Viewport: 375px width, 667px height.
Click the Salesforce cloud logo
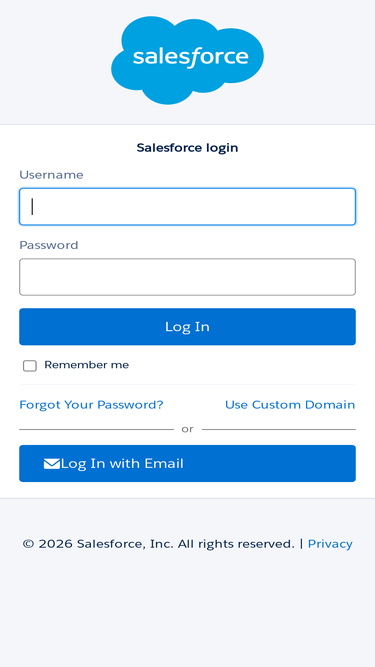click(187, 60)
